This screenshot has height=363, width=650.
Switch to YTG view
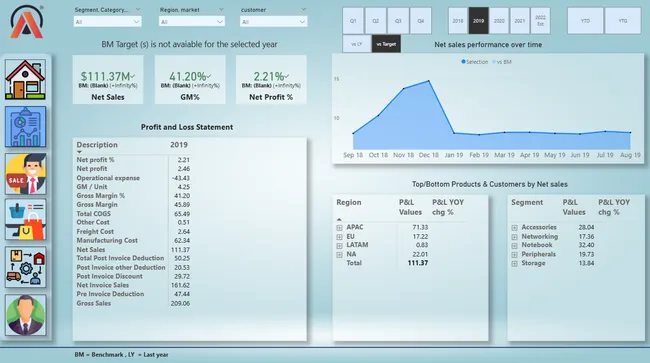point(623,21)
